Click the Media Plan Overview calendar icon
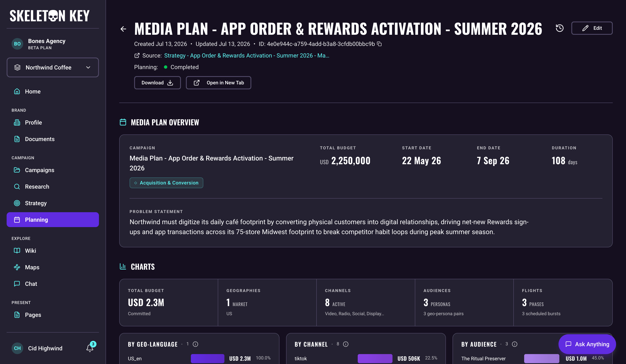626x364 pixels. pyautogui.click(x=123, y=122)
